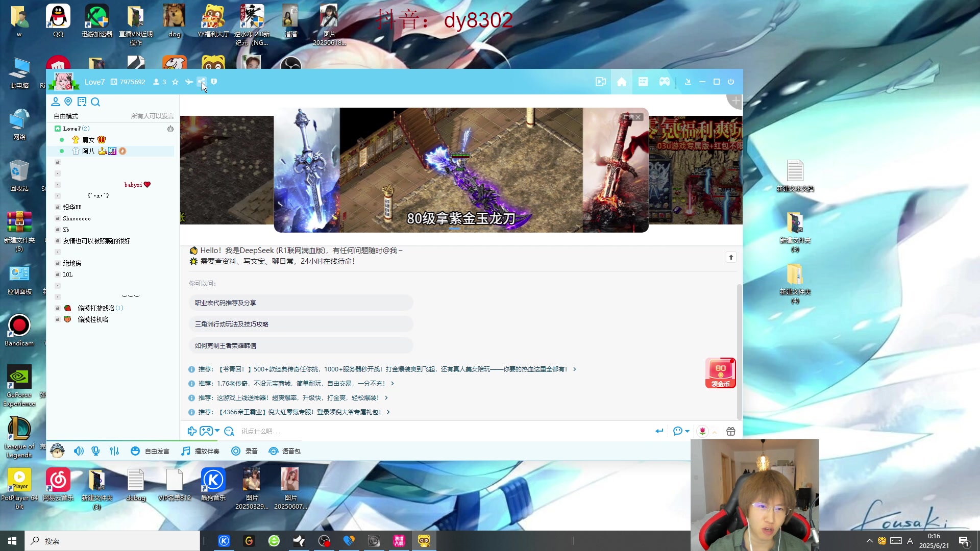The height and width of the screenshot is (551, 980).
Task: Open the Zb channel
Action: click(x=66, y=230)
